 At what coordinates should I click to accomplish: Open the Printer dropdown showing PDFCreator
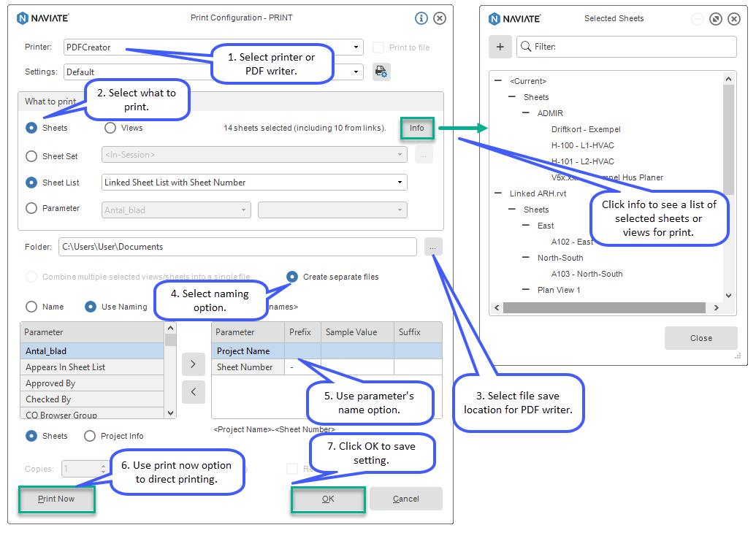click(357, 47)
